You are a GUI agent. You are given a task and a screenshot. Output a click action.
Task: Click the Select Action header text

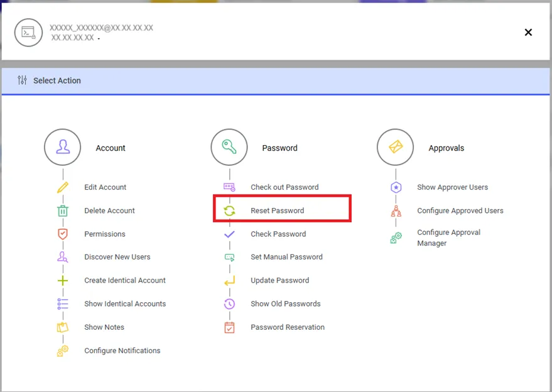coord(57,80)
